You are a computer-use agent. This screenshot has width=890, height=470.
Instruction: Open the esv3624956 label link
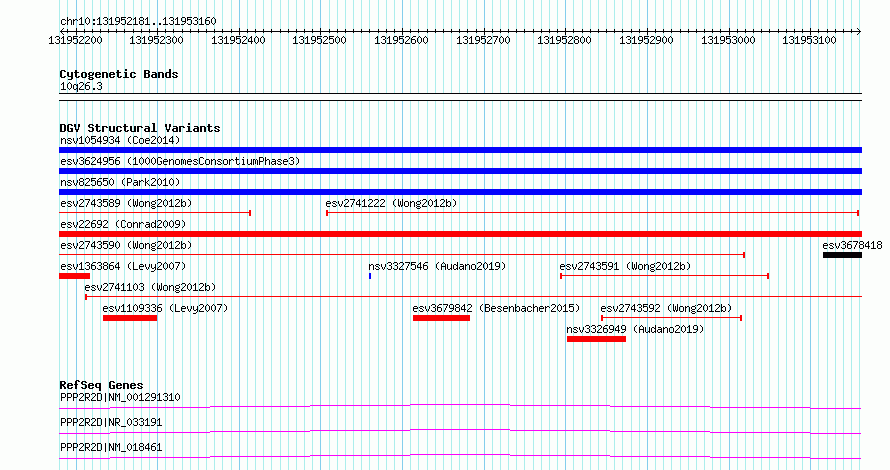pyautogui.click(x=180, y=161)
